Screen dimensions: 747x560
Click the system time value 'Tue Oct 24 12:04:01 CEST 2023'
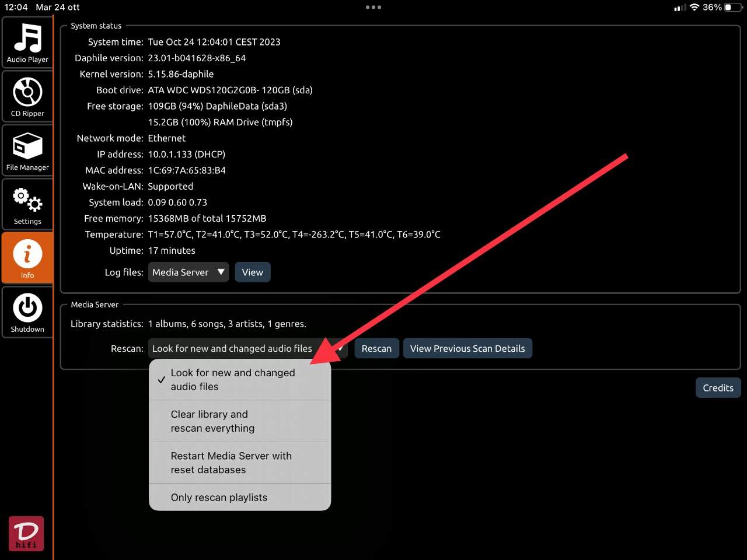(214, 42)
